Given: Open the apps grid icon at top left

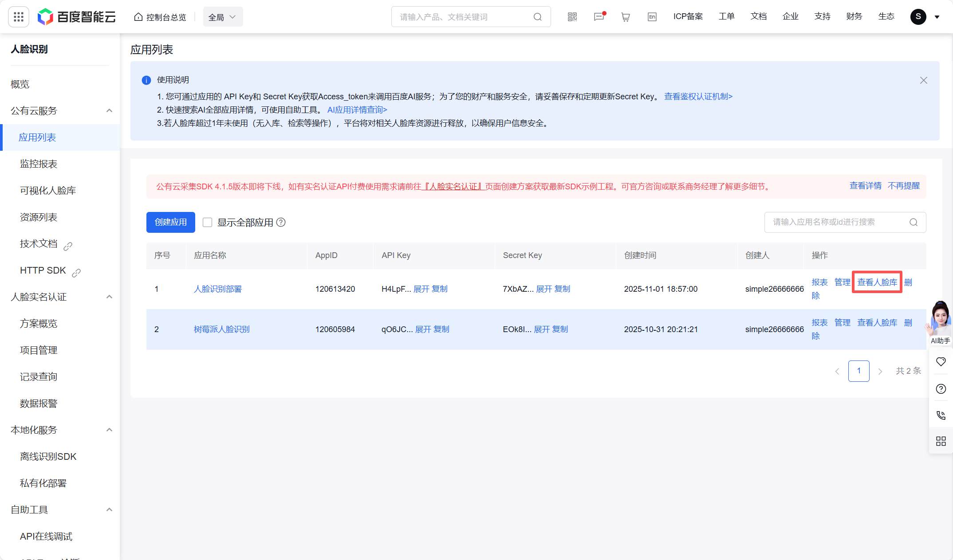Looking at the screenshot, I should 18,16.
